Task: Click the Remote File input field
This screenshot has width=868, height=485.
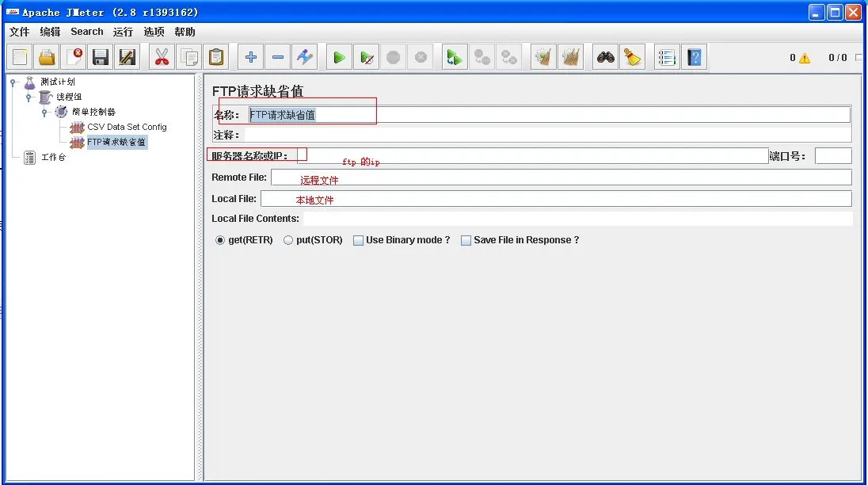Action: (562, 178)
